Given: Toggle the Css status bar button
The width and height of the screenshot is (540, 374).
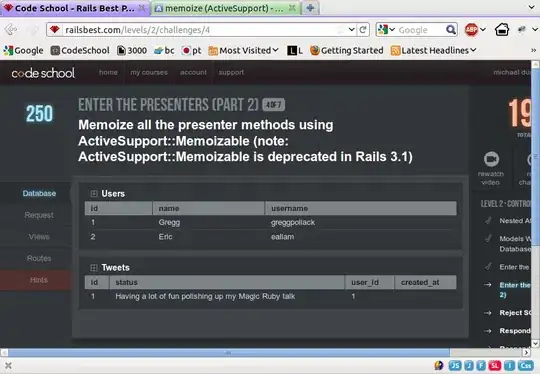Looking at the screenshot, I should click(526, 365).
